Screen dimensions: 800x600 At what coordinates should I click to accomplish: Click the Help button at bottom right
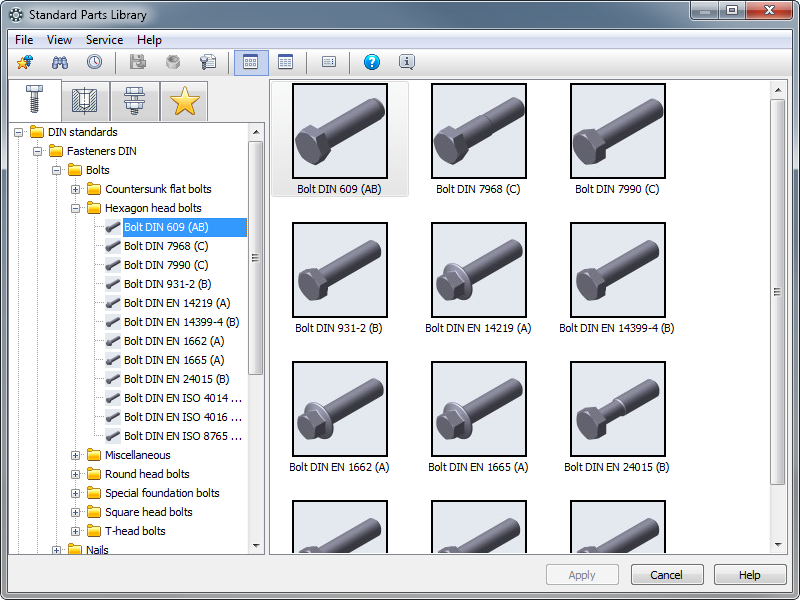pos(749,575)
